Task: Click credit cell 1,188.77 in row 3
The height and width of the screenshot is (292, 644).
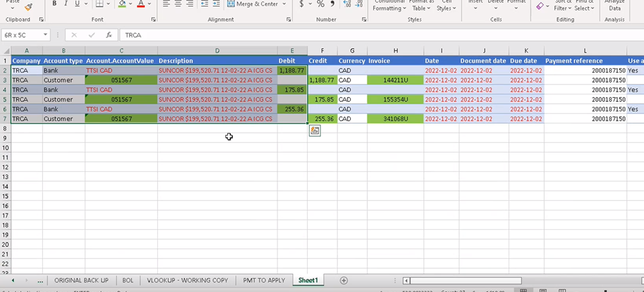Action: [322, 80]
